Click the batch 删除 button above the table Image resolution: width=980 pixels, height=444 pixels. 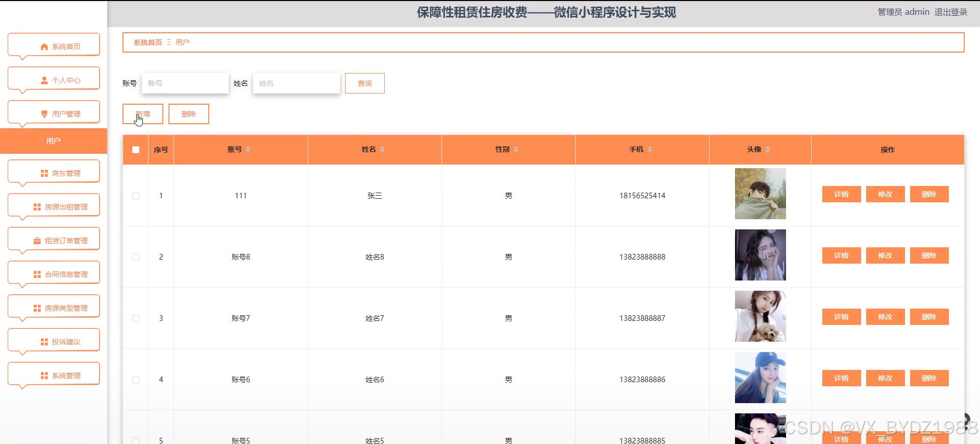point(189,114)
